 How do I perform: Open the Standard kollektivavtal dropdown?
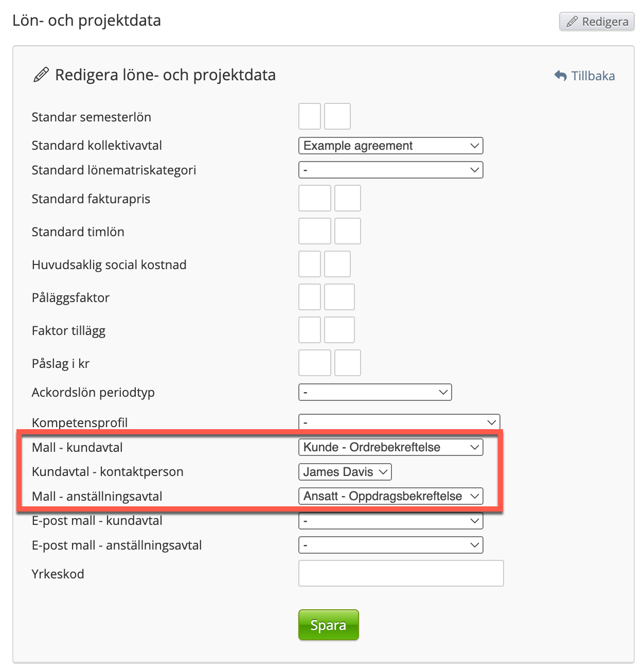point(390,146)
